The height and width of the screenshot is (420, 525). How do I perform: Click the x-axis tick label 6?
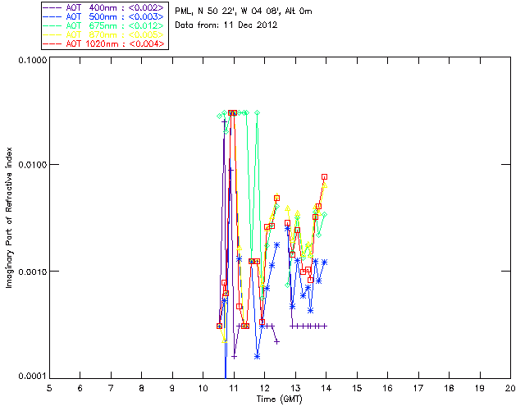click(x=80, y=388)
